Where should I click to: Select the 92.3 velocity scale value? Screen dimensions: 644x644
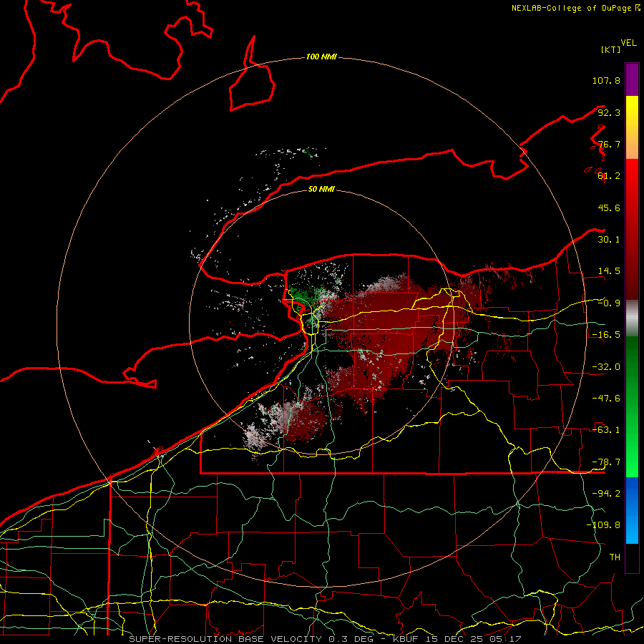pos(609,112)
